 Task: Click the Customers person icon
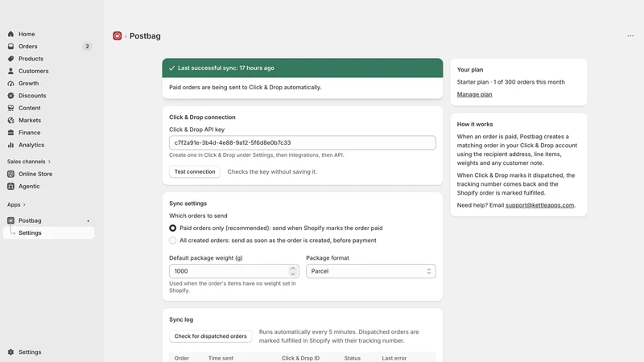pos(10,71)
